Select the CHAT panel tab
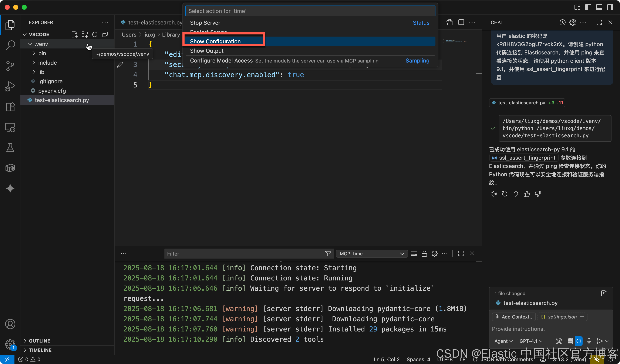This screenshot has width=620, height=364. click(x=497, y=22)
